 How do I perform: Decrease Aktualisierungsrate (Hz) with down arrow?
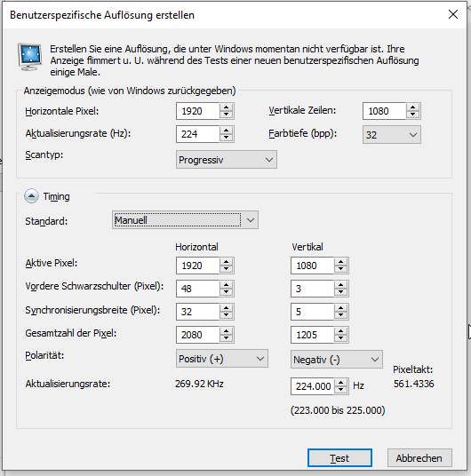pyautogui.click(x=226, y=138)
